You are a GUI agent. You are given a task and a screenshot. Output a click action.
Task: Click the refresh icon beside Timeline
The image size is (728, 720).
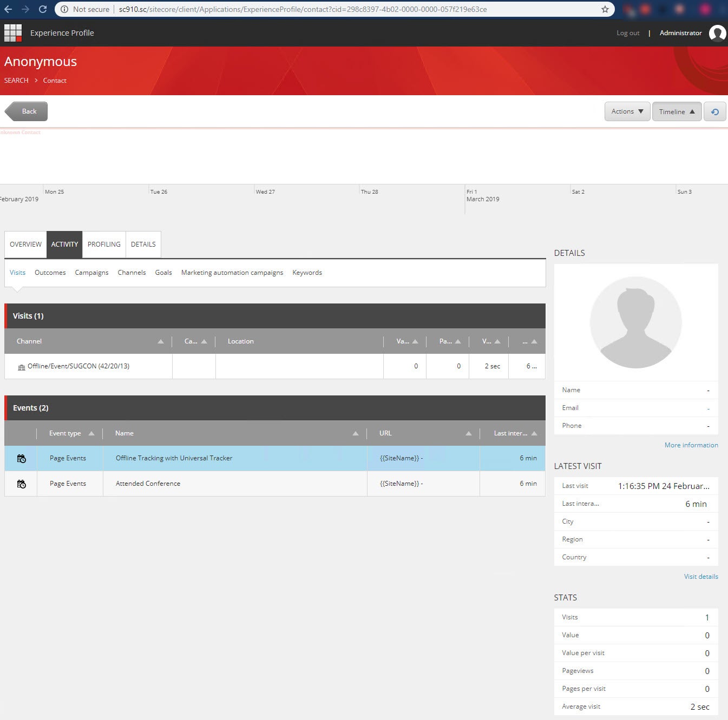(715, 111)
